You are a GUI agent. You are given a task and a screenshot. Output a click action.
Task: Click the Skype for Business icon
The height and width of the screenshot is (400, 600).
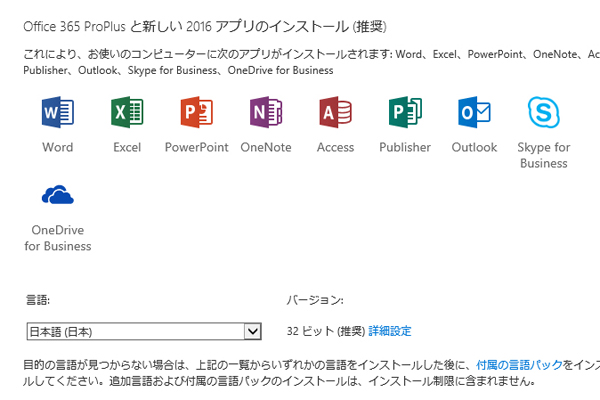click(x=544, y=113)
